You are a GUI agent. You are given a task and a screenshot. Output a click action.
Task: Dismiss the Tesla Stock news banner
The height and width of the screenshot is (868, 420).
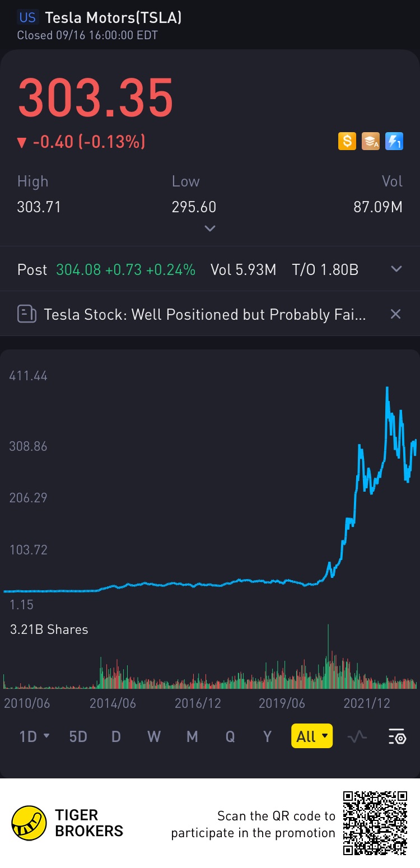395,314
